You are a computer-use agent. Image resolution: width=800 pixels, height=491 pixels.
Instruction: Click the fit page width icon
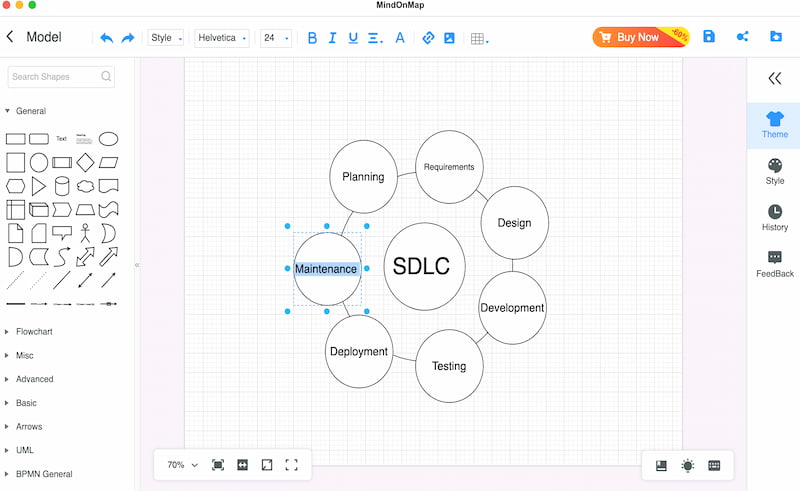pos(242,465)
